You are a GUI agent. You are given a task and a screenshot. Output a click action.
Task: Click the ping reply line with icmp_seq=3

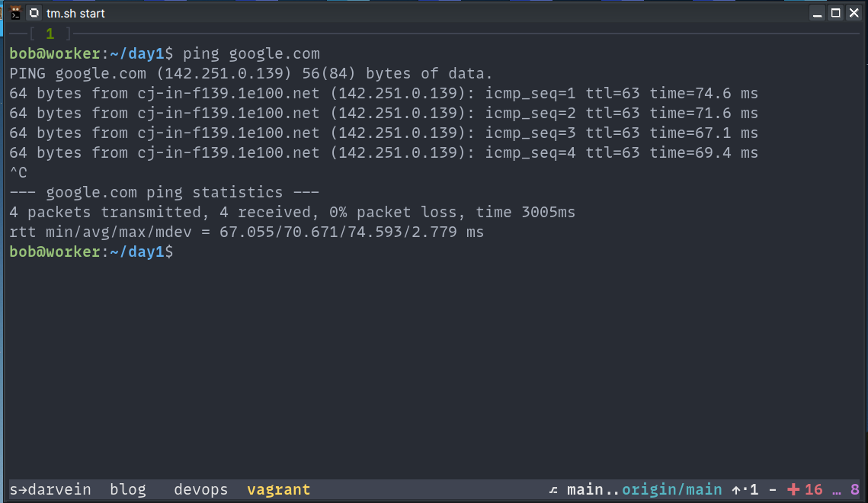coord(383,133)
